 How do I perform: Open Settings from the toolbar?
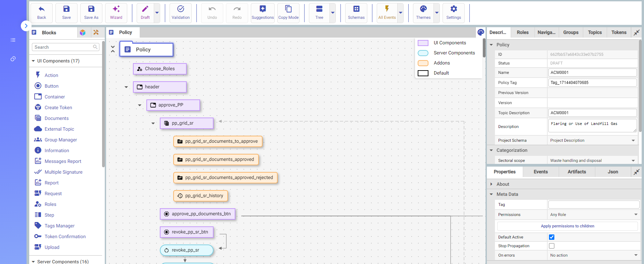pos(453,13)
